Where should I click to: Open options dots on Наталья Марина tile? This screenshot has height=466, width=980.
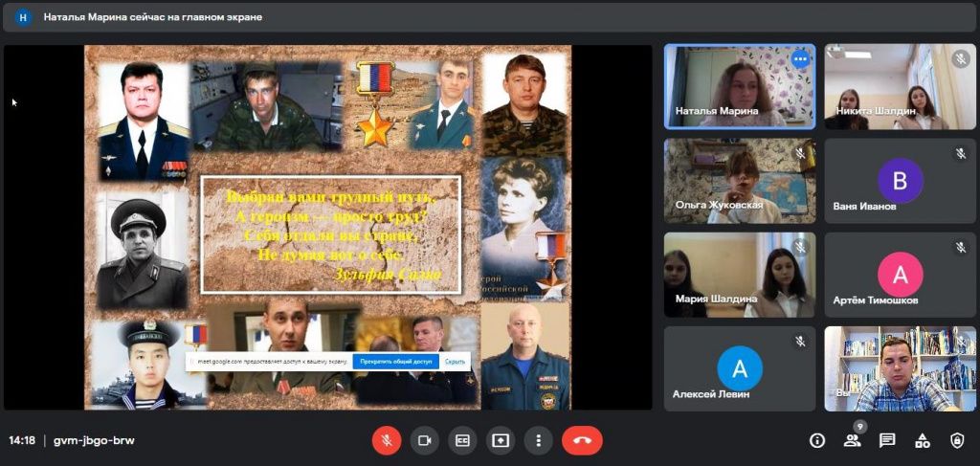click(x=799, y=59)
